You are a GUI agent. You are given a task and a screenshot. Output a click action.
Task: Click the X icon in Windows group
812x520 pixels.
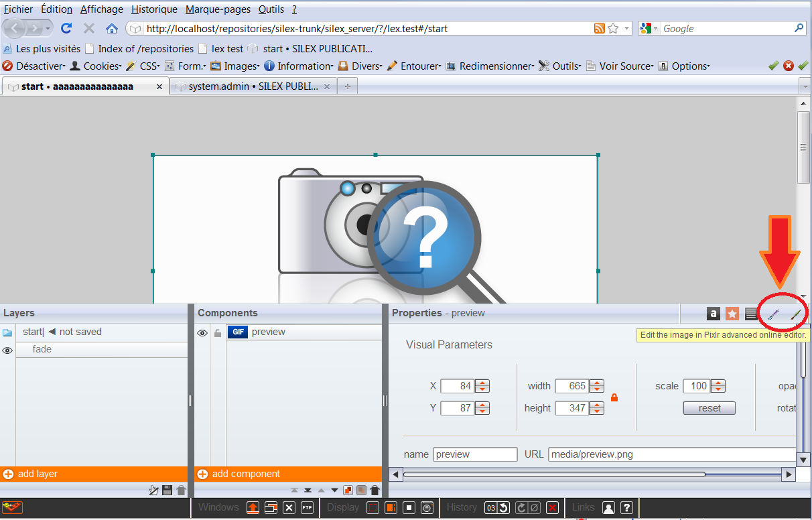pyautogui.click(x=289, y=507)
